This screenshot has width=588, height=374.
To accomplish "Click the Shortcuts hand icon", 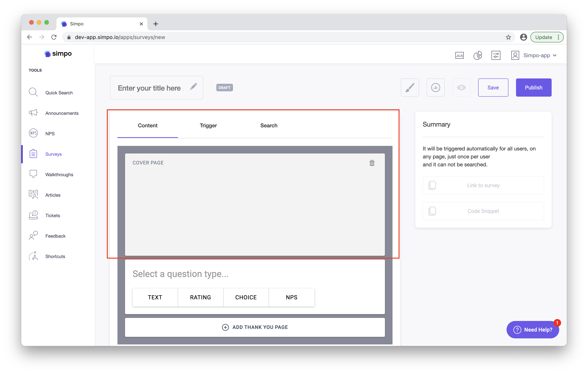I will (x=33, y=256).
